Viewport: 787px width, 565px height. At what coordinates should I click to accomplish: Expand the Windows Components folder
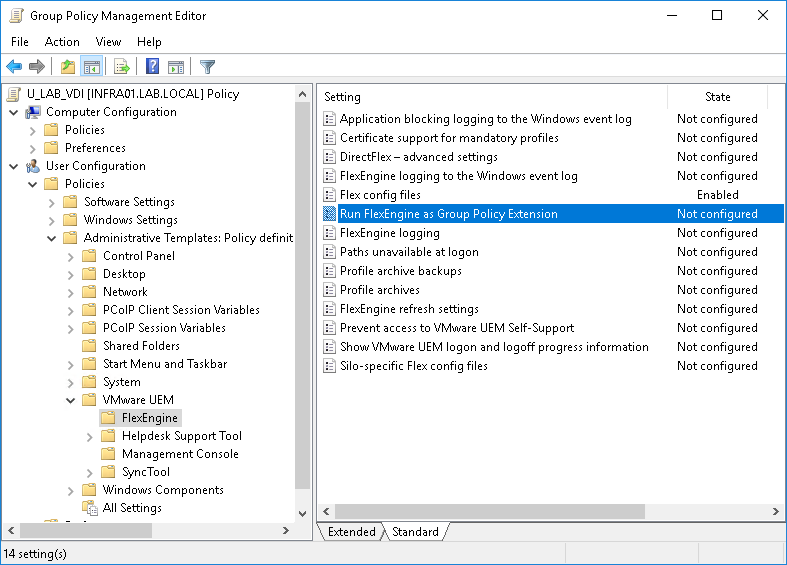coord(71,490)
